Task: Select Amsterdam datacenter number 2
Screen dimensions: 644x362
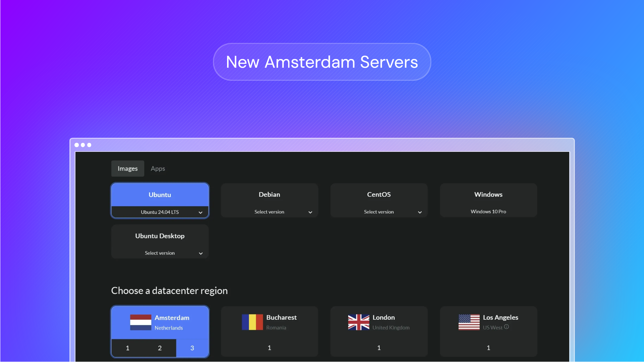Action: click(x=160, y=348)
